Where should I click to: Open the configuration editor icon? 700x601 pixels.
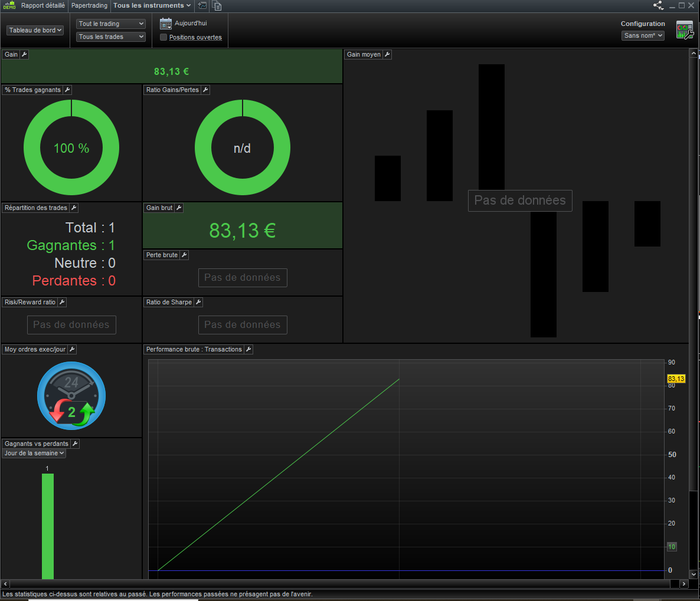[685, 30]
